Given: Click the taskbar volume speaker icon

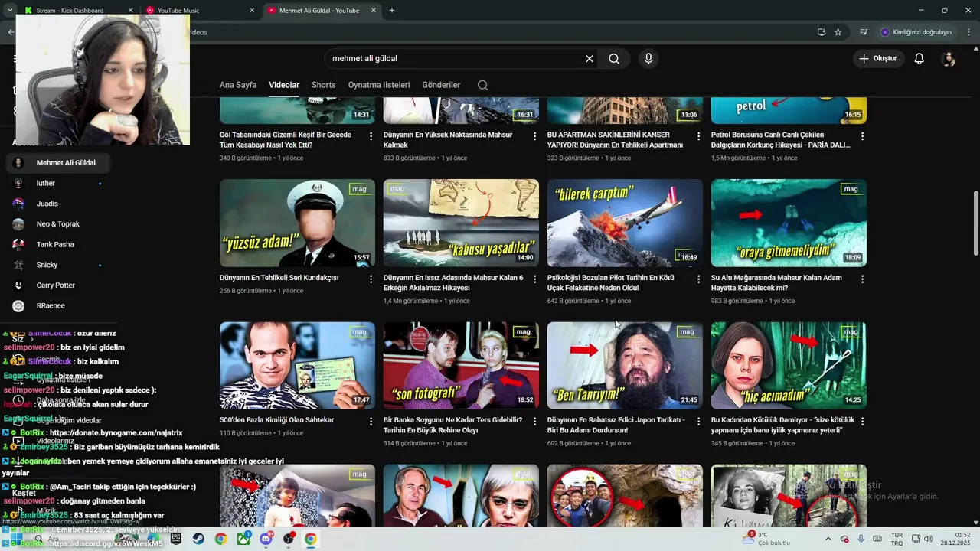Looking at the screenshot, I should pos(929,539).
